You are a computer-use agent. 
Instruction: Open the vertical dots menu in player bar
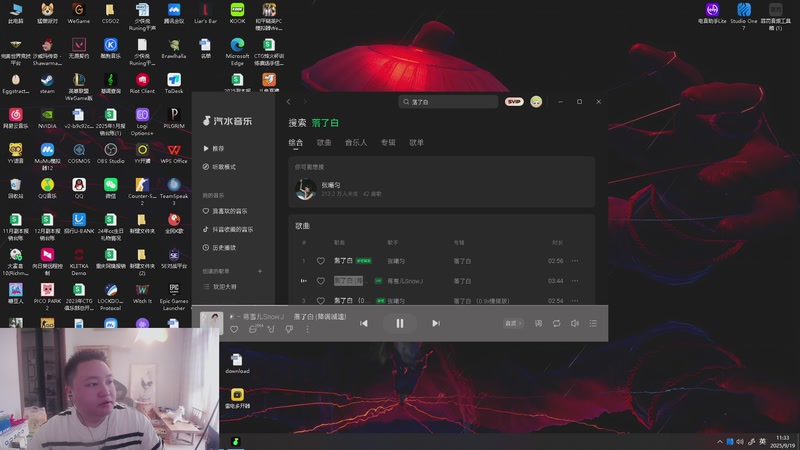pyautogui.click(x=307, y=330)
